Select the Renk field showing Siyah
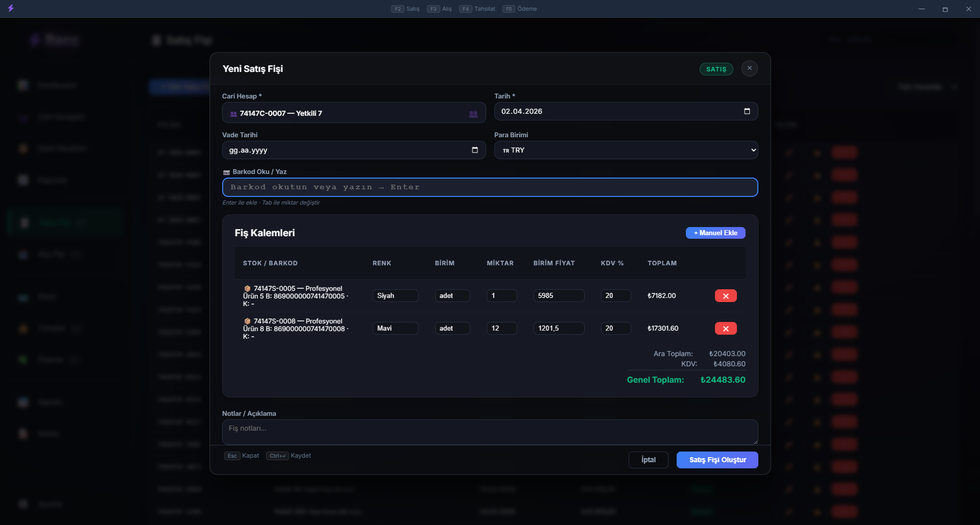Viewport: 980px width, 525px height. pos(395,296)
